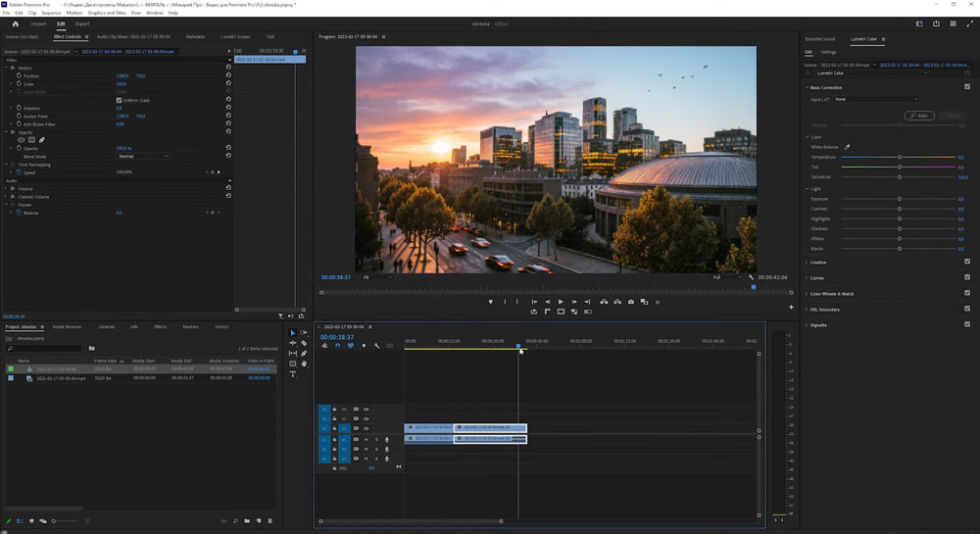This screenshot has width=980, height=534.
Task: Click the Opacity ellipse mask icon
Action: 22,140
